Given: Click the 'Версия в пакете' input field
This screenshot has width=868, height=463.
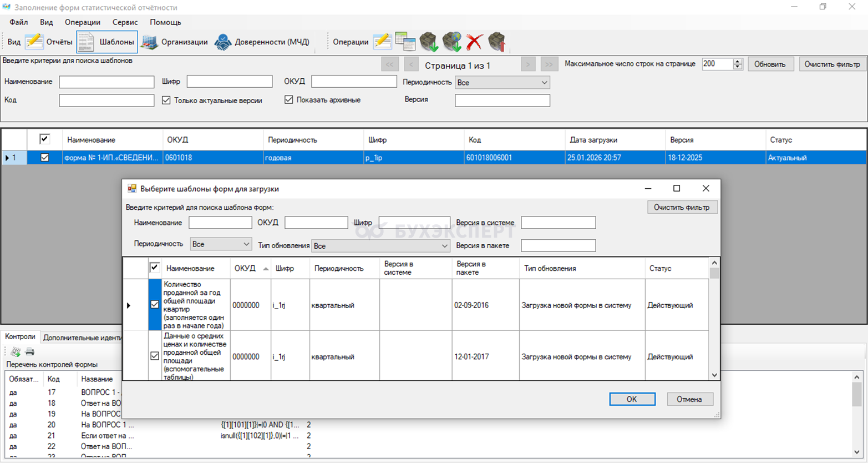Looking at the screenshot, I should pos(558,245).
